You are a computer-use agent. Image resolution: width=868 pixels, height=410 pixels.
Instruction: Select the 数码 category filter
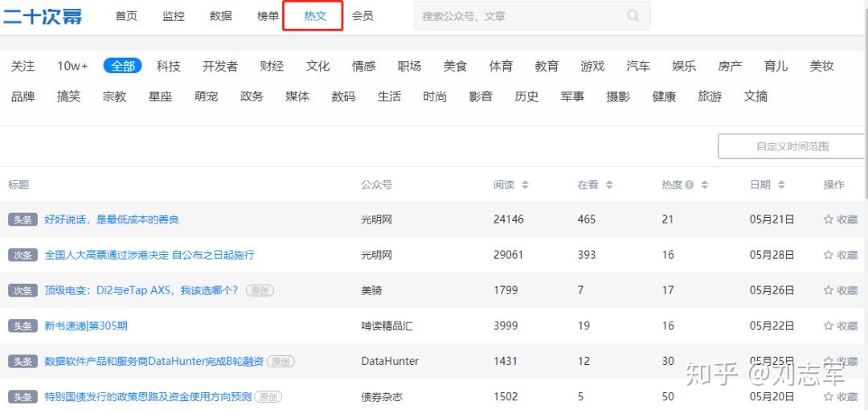click(x=343, y=96)
